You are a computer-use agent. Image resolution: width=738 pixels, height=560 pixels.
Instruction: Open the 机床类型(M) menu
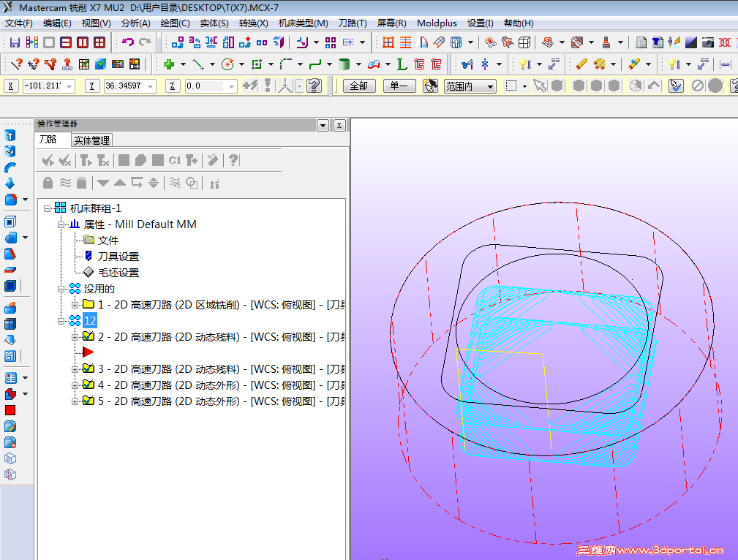pyautogui.click(x=303, y=23)
